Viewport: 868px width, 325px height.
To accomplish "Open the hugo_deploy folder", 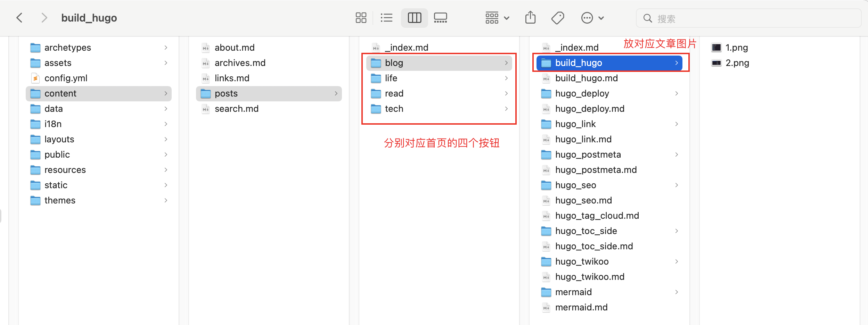I will click(x=582, y=93).
